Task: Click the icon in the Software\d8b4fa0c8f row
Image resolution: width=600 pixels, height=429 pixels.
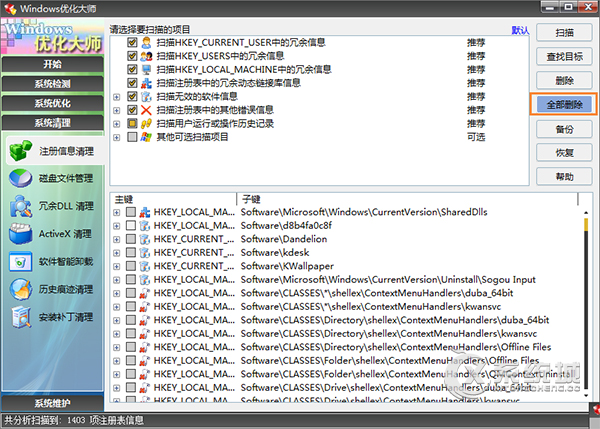Action: coord(144,226)
